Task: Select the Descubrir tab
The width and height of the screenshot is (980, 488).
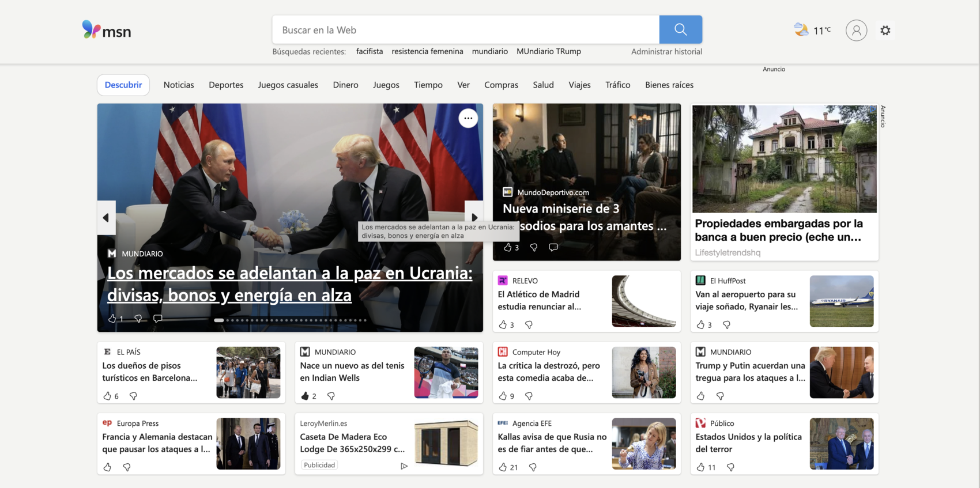Action: [123, 85]
